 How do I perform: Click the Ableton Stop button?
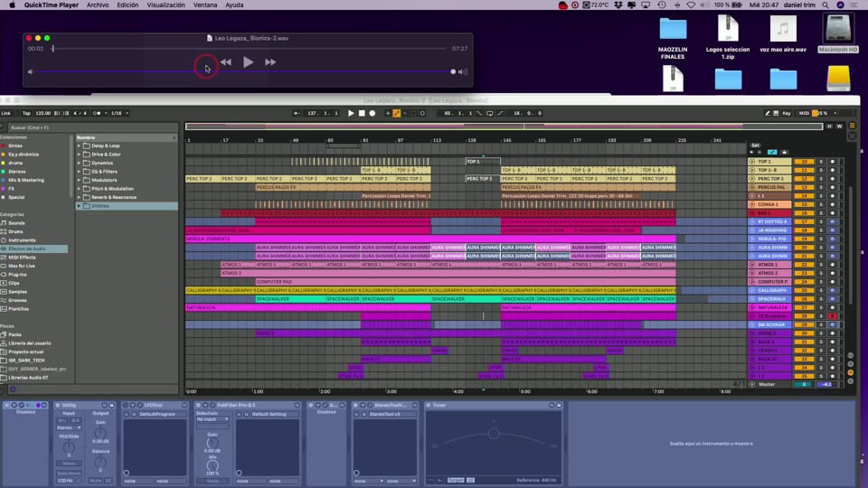point(362,113)
